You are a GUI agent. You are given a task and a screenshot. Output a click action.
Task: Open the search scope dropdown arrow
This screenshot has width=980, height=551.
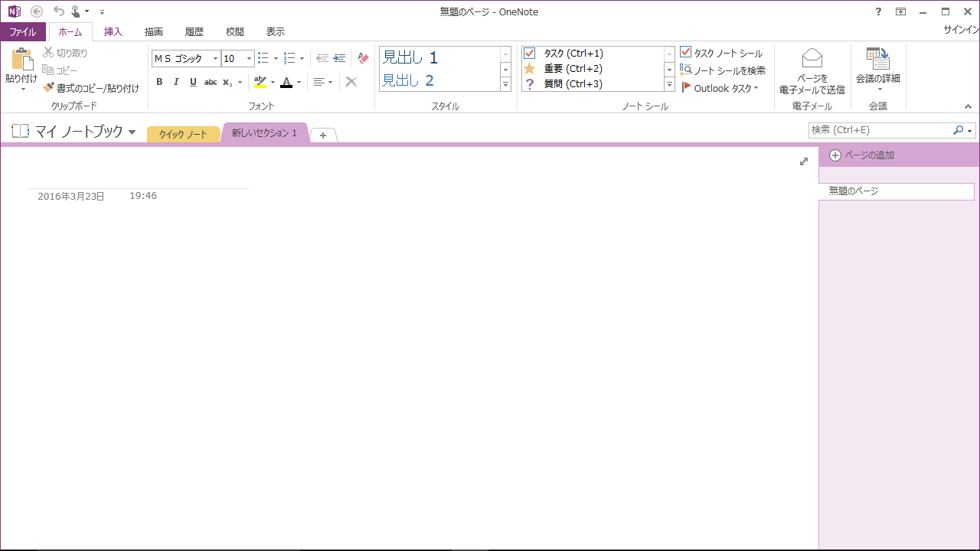[970, 131]
